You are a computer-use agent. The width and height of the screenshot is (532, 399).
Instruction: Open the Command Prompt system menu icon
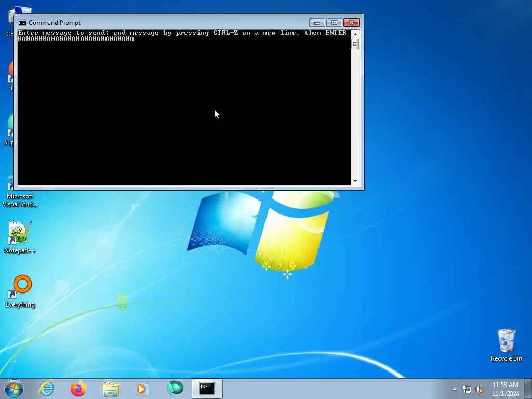click(x=22, y=23)
